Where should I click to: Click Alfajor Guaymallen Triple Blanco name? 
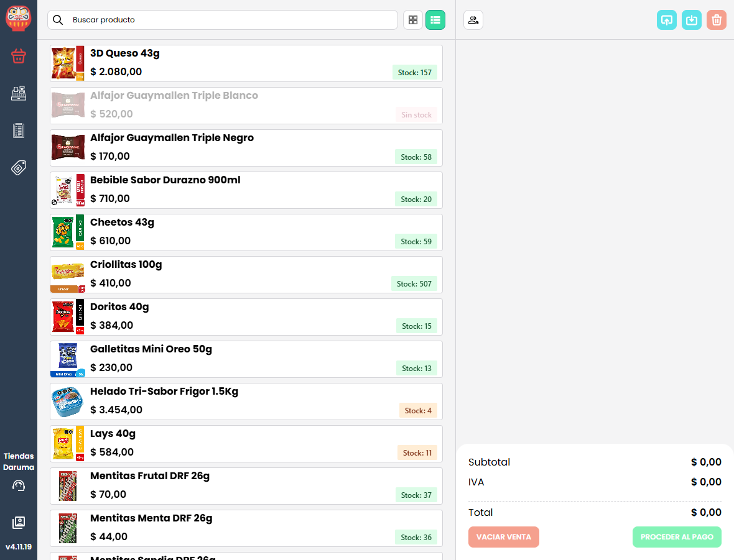(174, 96)
